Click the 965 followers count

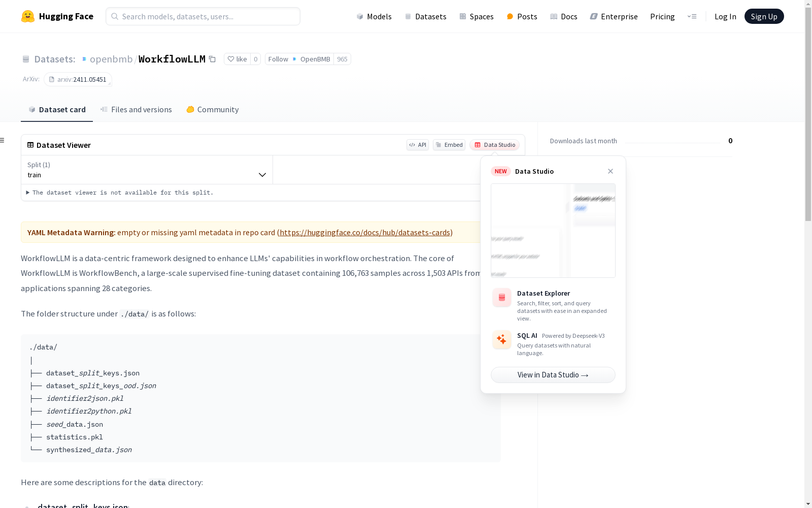coord(343,59)
